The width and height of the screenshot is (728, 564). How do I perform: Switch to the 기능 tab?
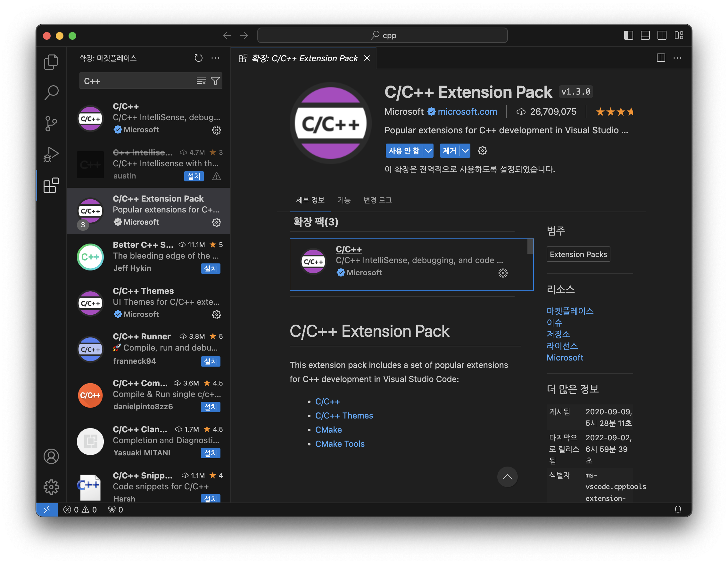(344, 200)
